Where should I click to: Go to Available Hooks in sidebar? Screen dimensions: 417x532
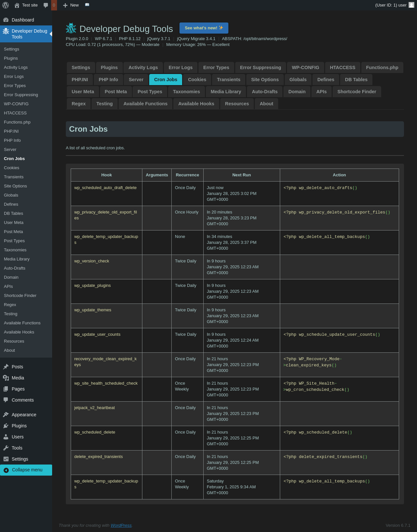[19, 332]
